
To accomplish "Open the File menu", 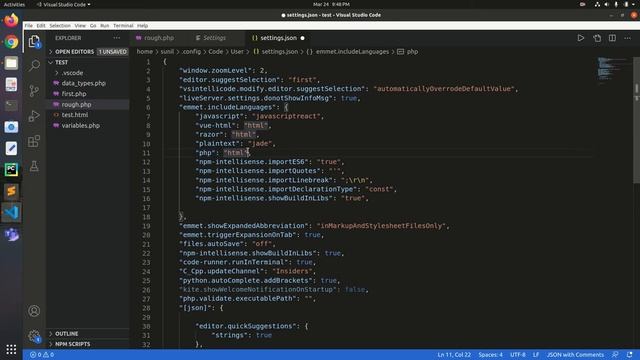I will tap(29, 26).
